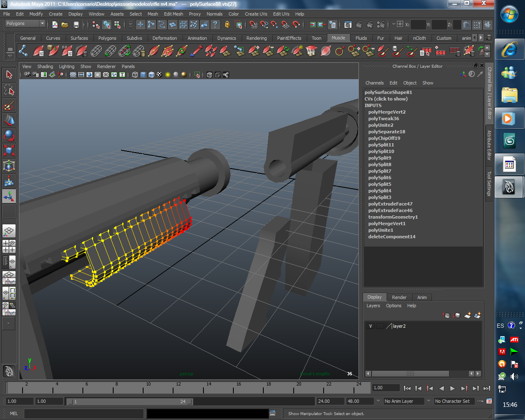Click the Open Scene folder icon

click(65, 25)
